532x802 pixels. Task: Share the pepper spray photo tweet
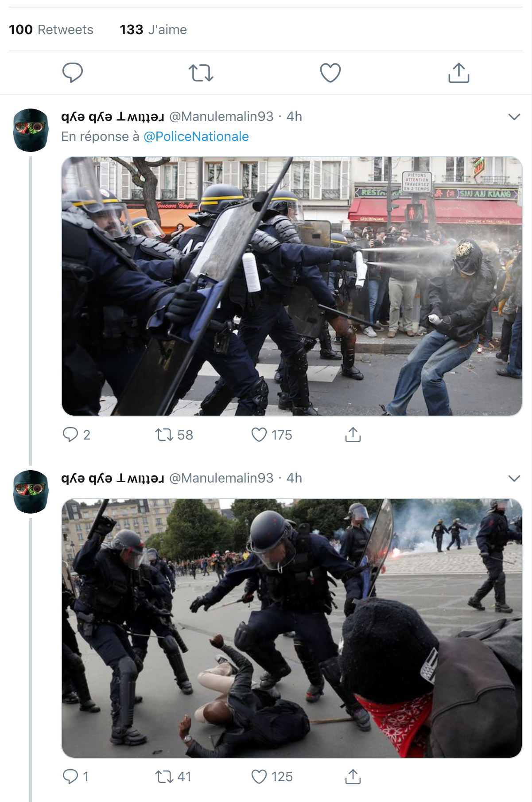coord(353,435)
